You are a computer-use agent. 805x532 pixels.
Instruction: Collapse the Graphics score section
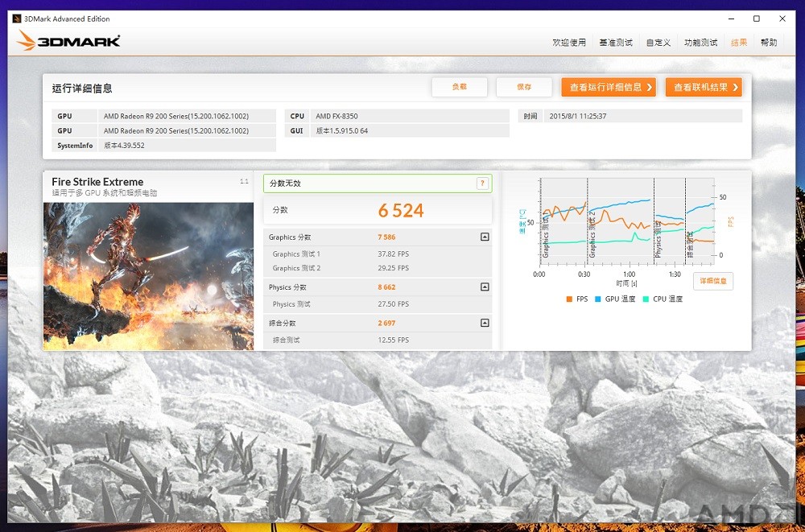485,237
